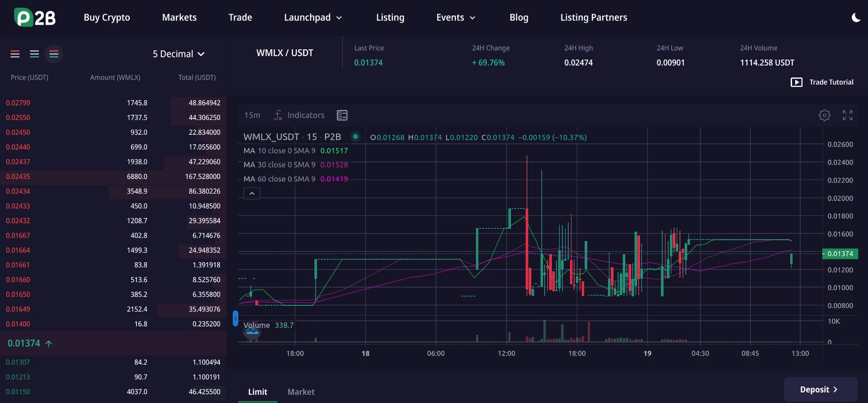Open chart settings gear

click(825, 115)
